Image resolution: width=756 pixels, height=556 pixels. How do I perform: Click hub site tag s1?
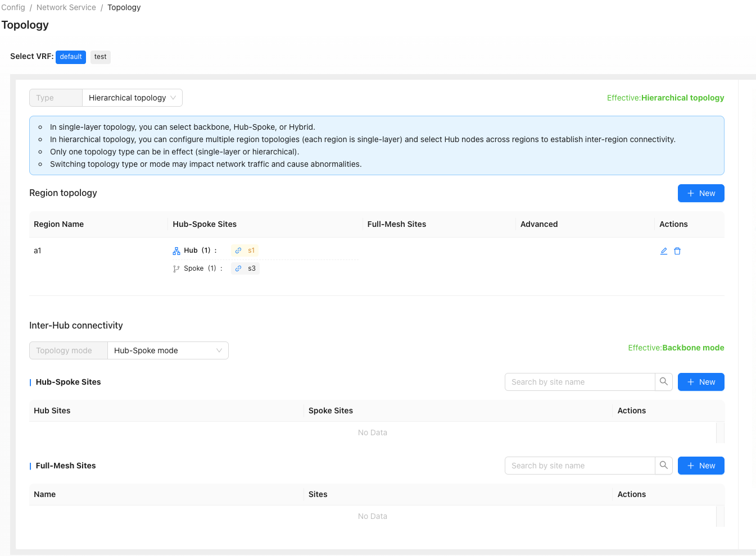245,250
